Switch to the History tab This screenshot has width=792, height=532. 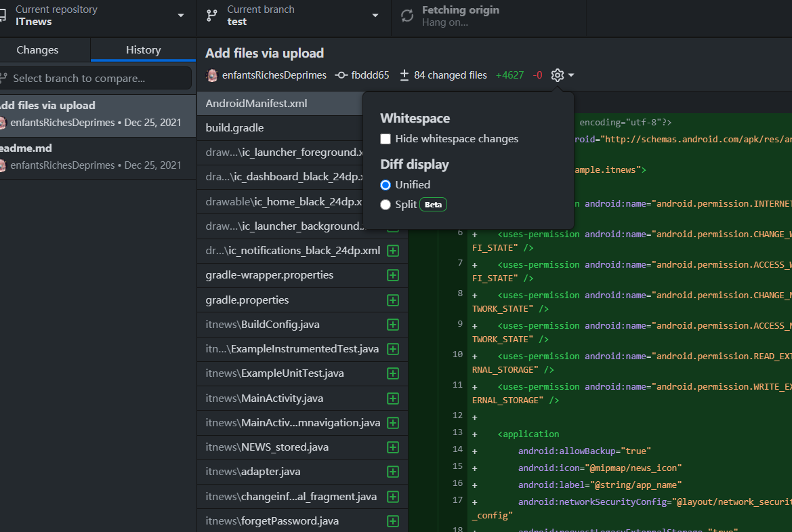[x=142, y=49]
